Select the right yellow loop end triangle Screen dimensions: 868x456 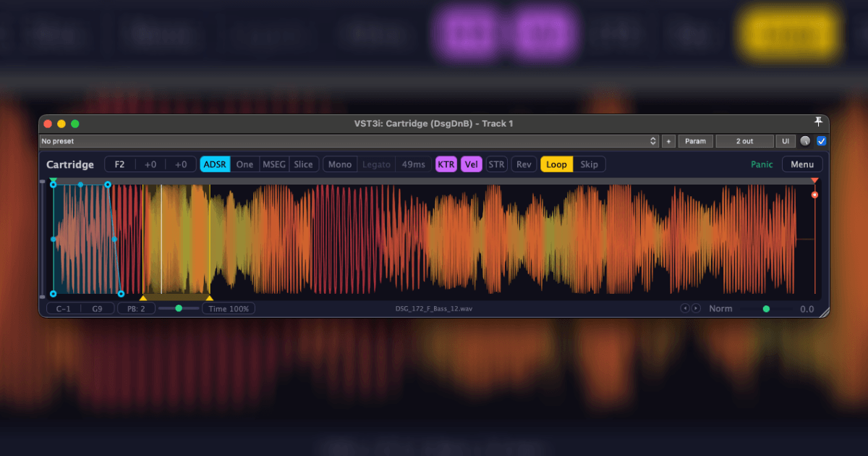209,297
